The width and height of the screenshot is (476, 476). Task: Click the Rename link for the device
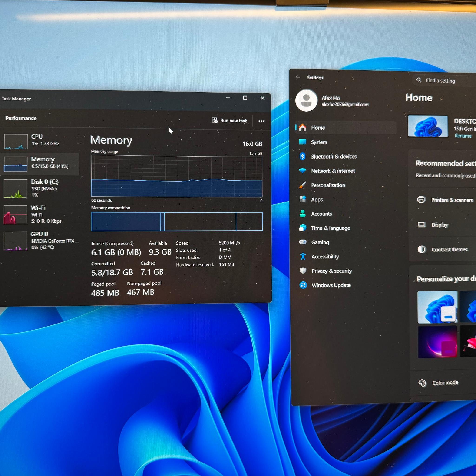pyautogui.click(x=463, y=136)
